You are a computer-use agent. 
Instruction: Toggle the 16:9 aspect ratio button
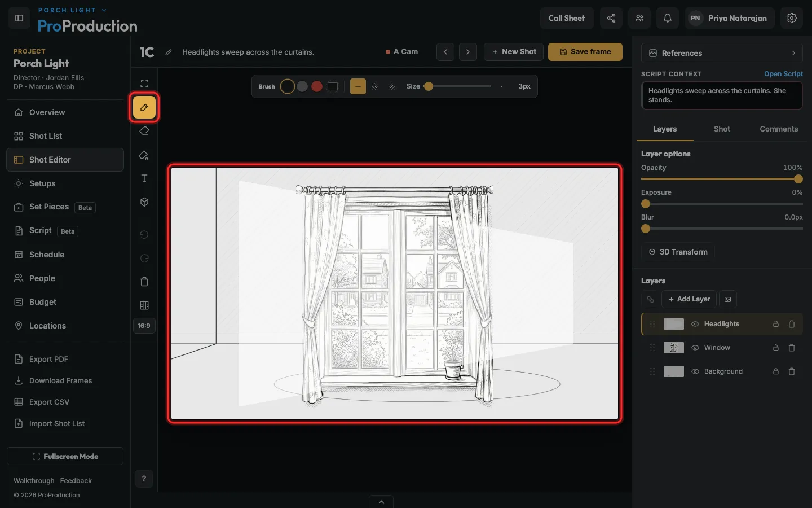pos(144,326)
